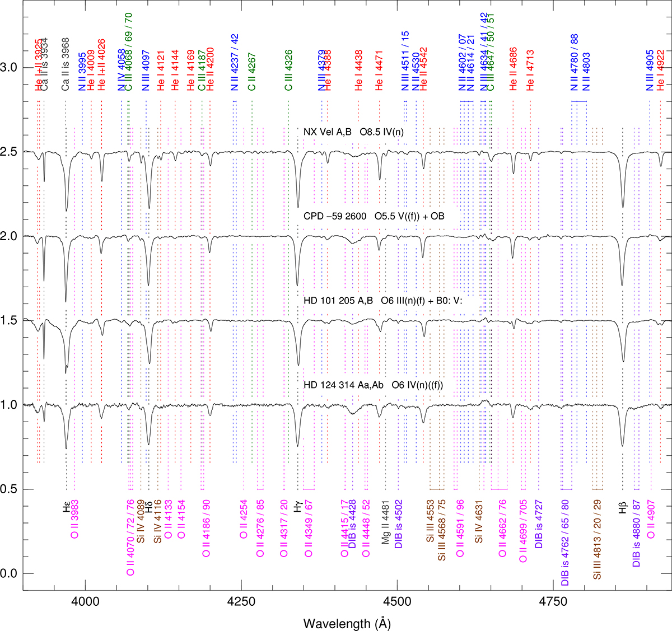Image resolution: width=672 pixels, height=631 pixels.
Task: Click the 0.0 y-axis tick label
Action: [11, 573]
